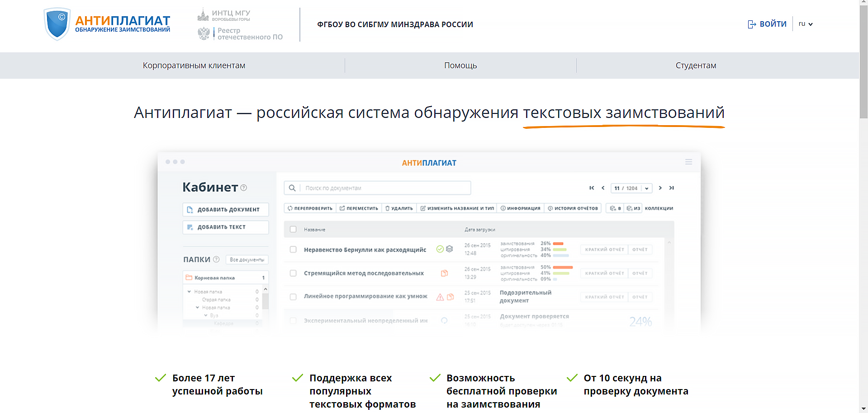Go to next page arrow
This screenshot has height=413, width=868.
click(x=660, y=188)
